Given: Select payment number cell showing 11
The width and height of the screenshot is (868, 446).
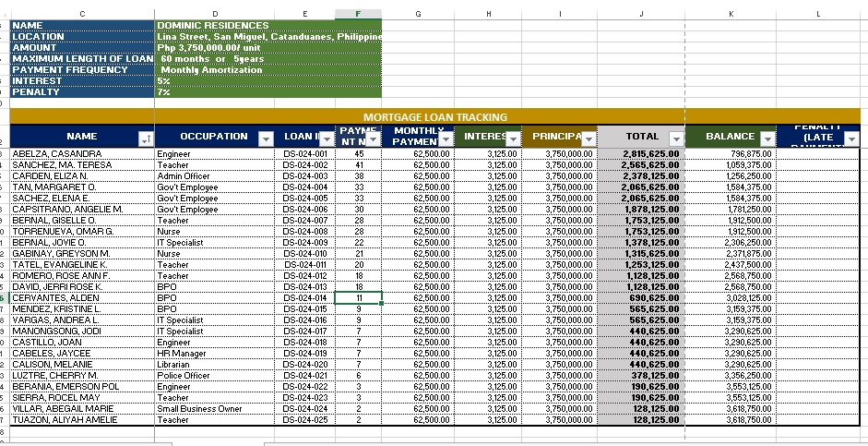Looking at the screenshot, I should (x=358, y=298).
